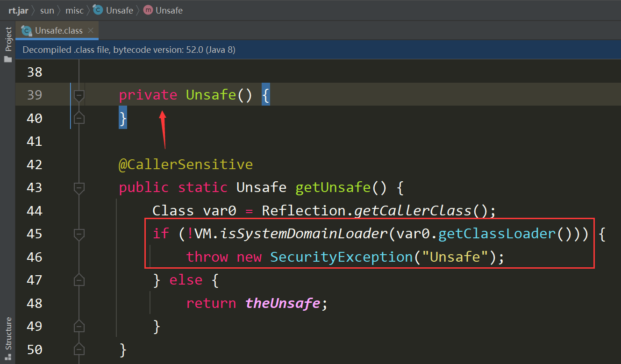Click the fold end marker on line 50
This screenshot has width=621, height=364.
(79, 349)
